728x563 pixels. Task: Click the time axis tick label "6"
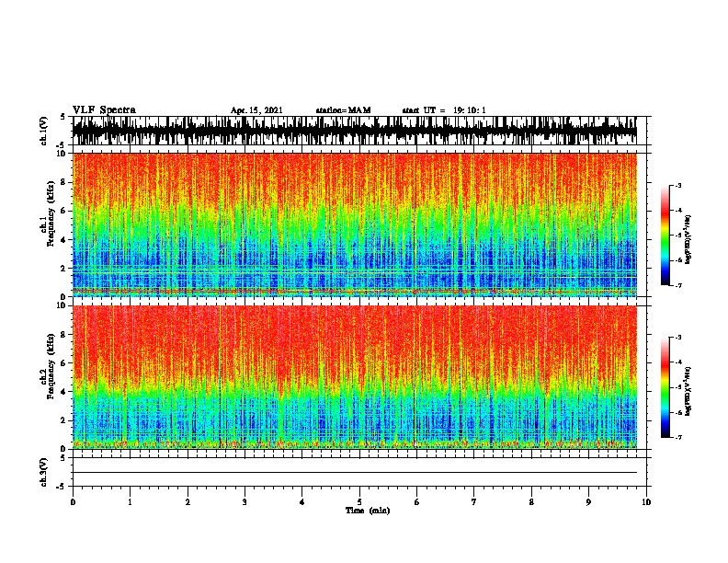coord(416,502)
